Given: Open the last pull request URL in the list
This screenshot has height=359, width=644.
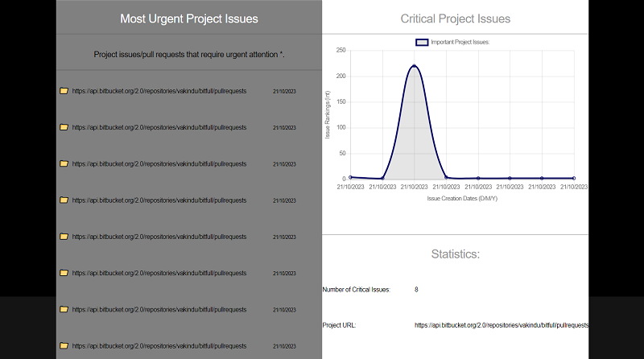Looking at the screenshot, I should click(x=159, y=346).
